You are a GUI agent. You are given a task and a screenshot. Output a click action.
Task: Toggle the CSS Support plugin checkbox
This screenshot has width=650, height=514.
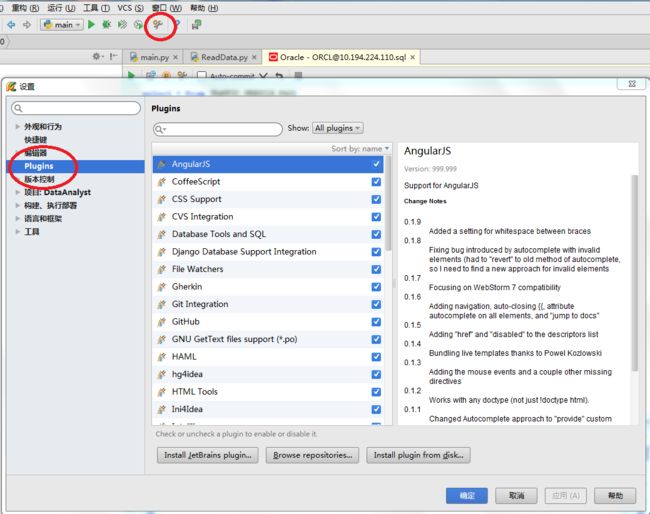[x=376, y=199]
